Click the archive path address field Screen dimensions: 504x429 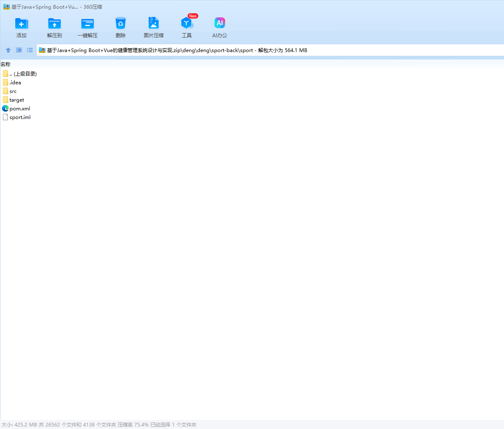click(x=270, y=50)
